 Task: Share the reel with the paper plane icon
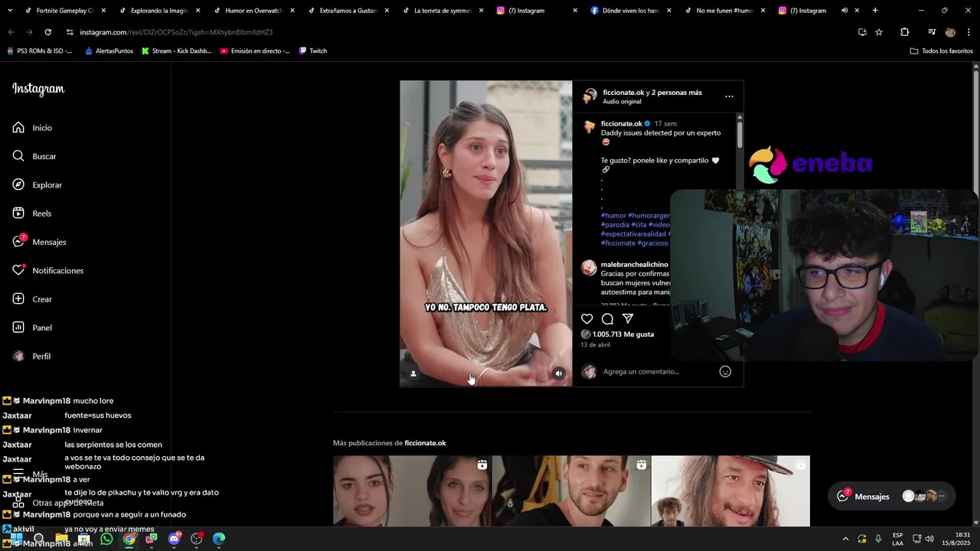[x=628, y=318]
